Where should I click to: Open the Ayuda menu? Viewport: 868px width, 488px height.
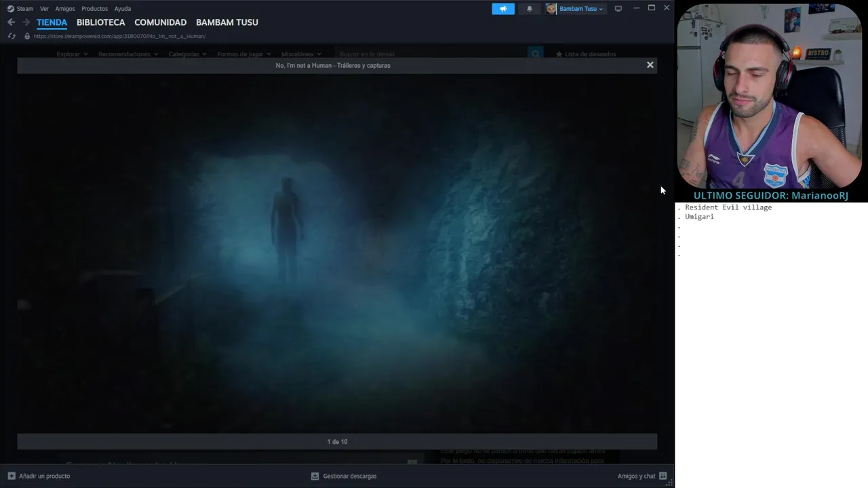coord(123,9)
